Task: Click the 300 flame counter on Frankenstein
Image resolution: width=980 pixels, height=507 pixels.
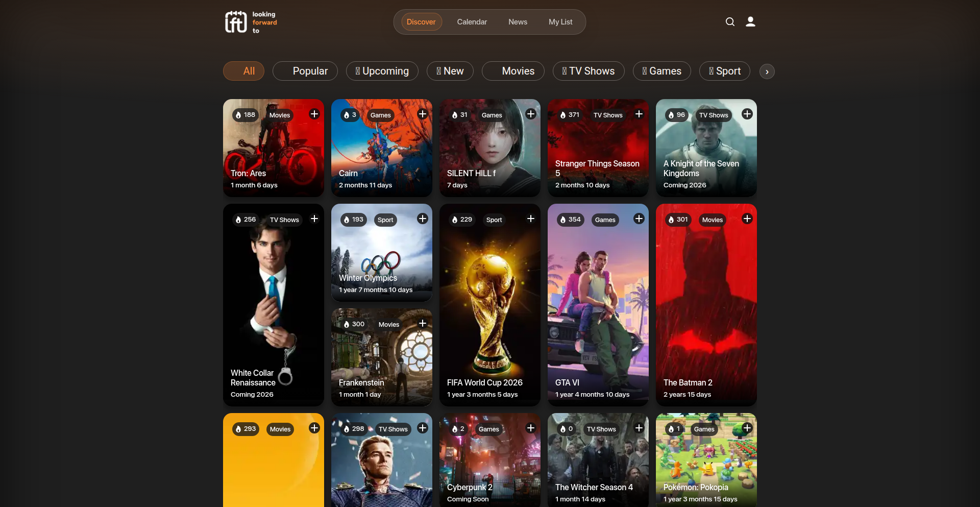Action: 354,324
